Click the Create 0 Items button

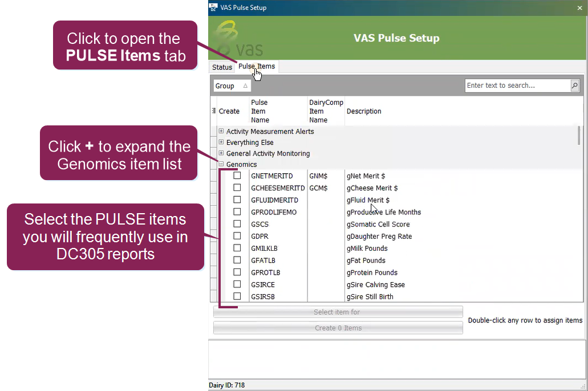tap(338, 328)
